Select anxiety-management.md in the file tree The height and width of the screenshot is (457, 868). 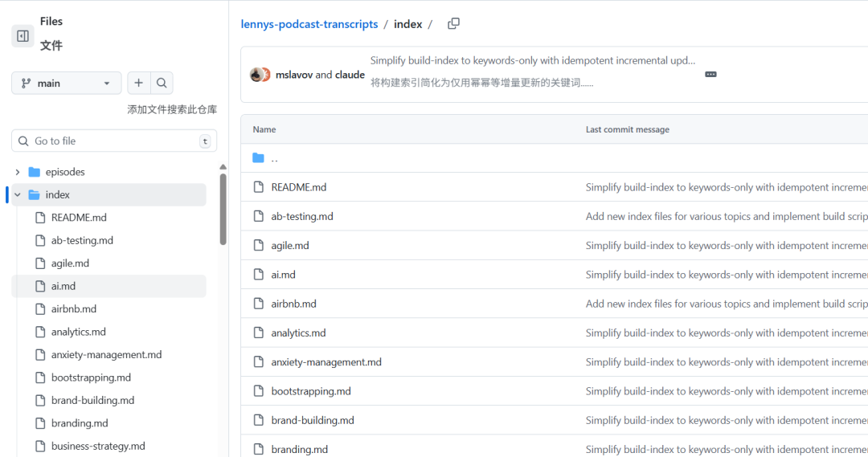(106, 354)
